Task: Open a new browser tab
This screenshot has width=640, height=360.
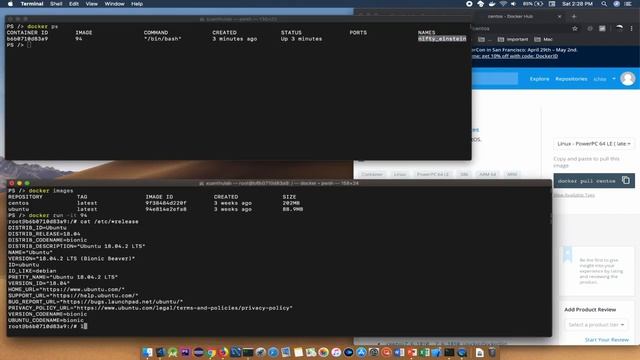Action: (x=574, y=16)
